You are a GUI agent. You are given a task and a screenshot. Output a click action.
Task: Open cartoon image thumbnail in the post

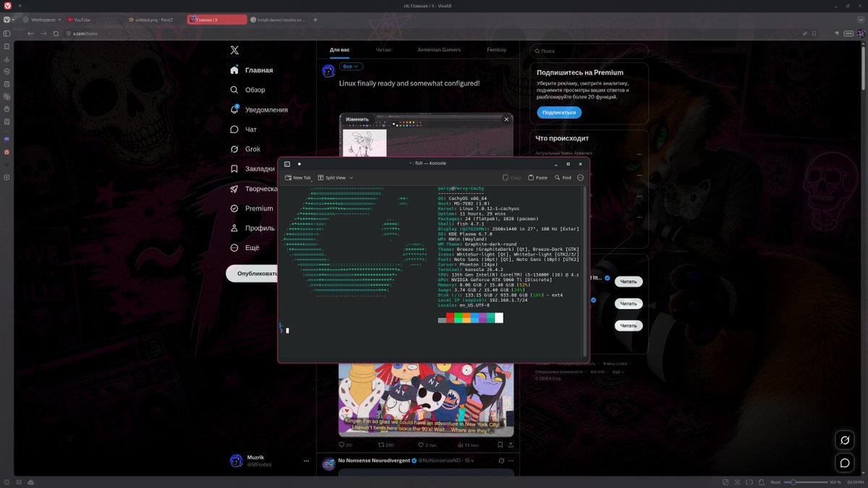(x=426, y=399)
